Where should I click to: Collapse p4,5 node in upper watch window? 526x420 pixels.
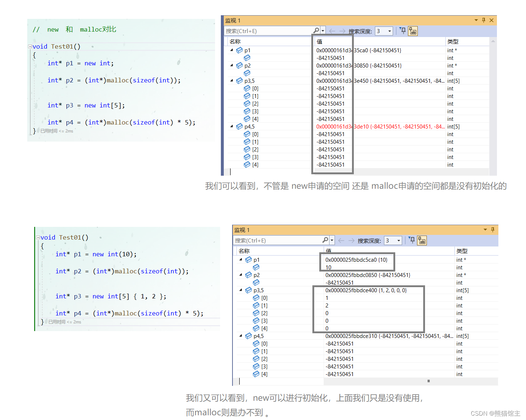232,126
